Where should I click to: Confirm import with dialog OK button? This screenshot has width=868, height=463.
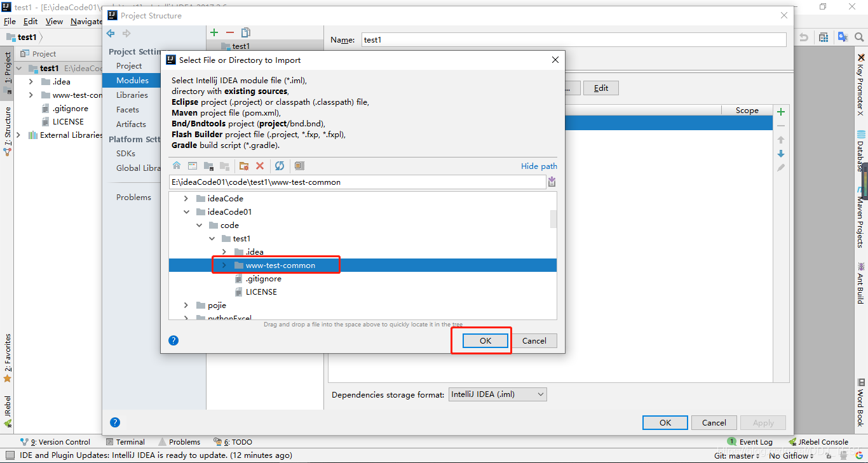coord(485,340)
